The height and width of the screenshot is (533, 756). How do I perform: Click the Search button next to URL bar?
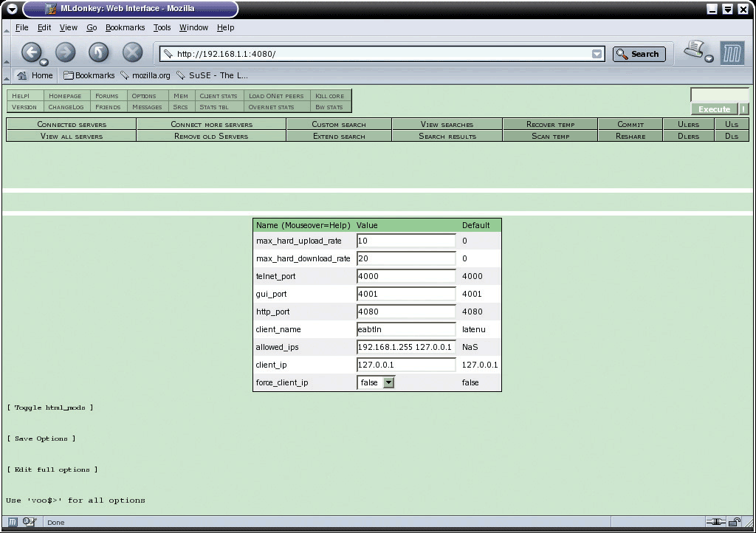tap(639, 54)
